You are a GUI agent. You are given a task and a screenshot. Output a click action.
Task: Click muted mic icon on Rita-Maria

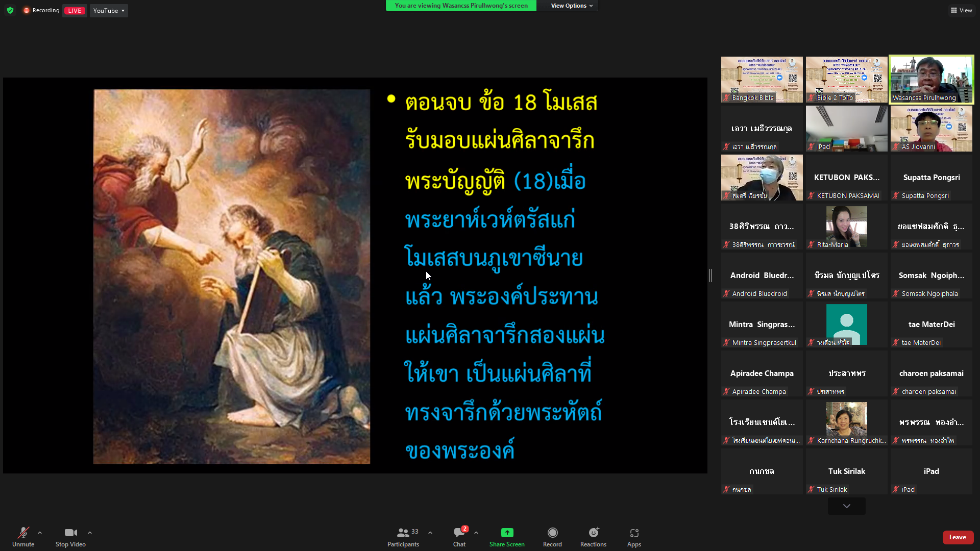pyautogui.click(x=811, y=244)
